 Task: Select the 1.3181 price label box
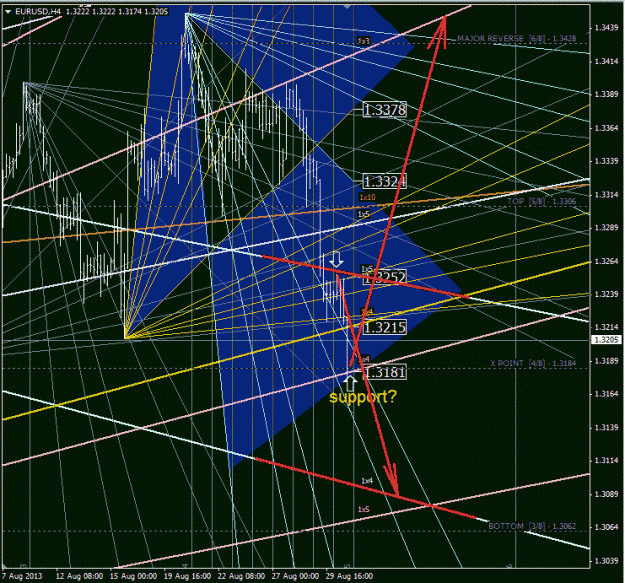click(x=385, y=372)
